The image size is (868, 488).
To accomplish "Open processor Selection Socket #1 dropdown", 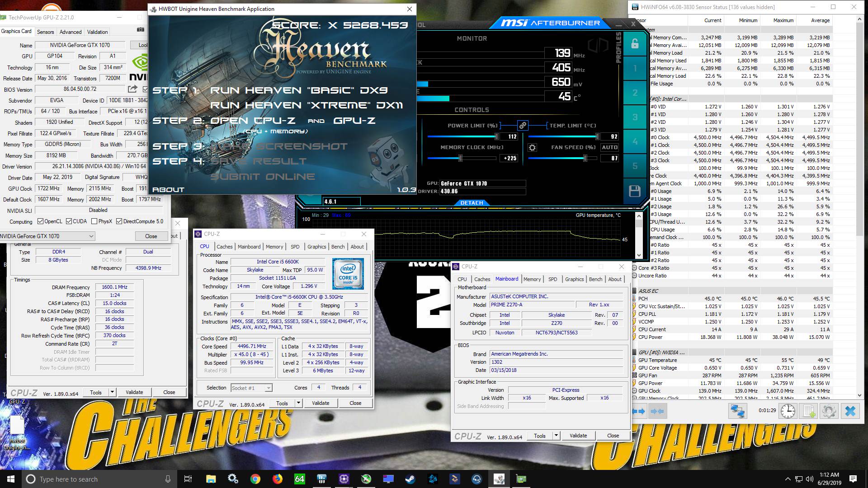I will coord(251,388).
